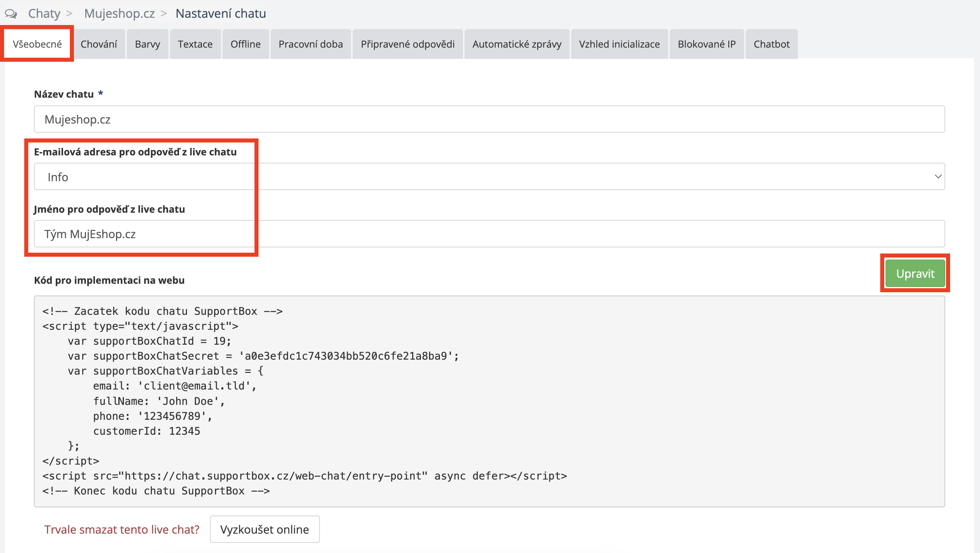Open the Barvy tab
Image resolution: width=980 pixels, height=553 pixels.
coord(147,44)
